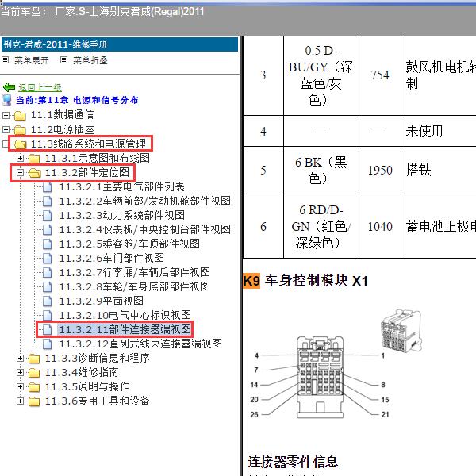Open 11.3.5说明与操作
The image size is (476, 476).
click(86, 386)
